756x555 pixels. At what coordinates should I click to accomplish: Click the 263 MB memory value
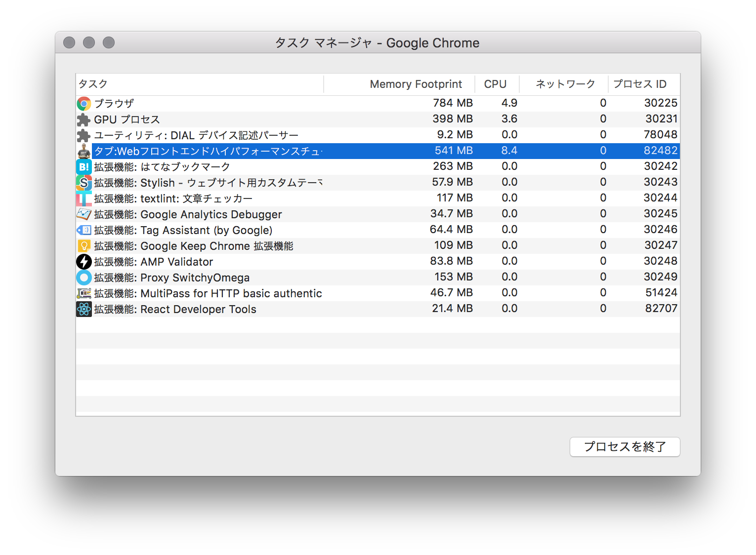(453, 166)
